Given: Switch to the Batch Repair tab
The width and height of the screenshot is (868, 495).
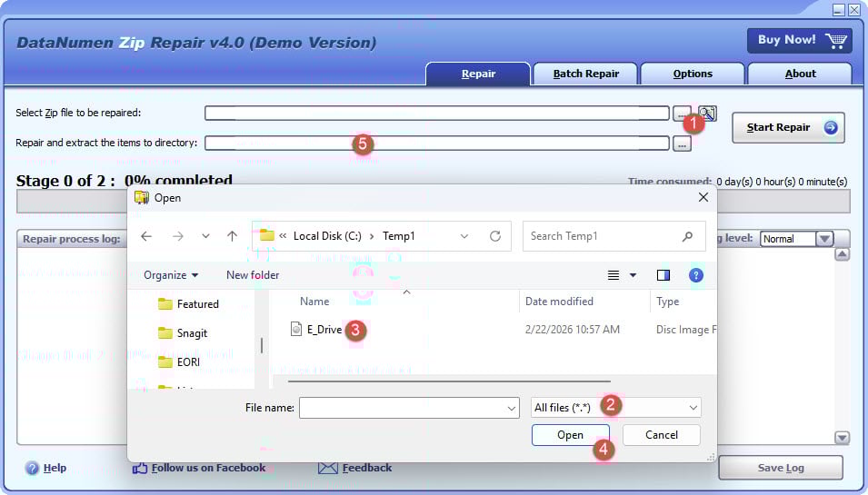Looking at the screenshot, I should pyautogui.click(x=585, y=74).
